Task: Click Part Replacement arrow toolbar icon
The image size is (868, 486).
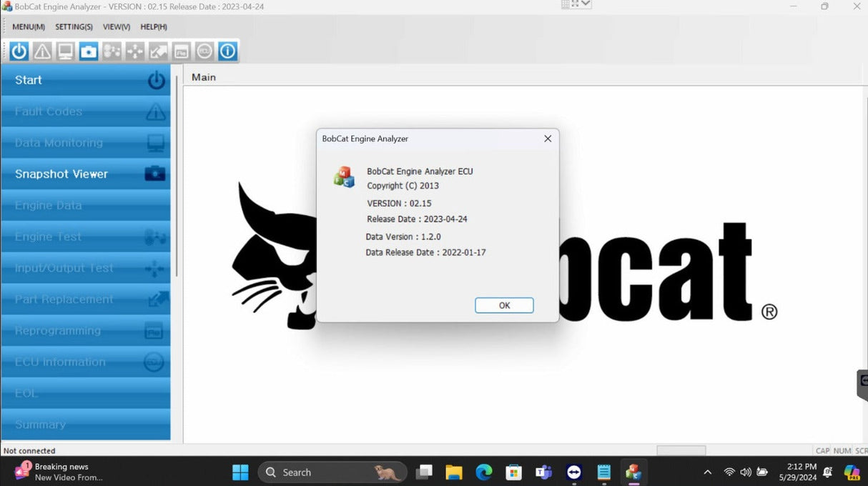Action: tap(158, 51)
